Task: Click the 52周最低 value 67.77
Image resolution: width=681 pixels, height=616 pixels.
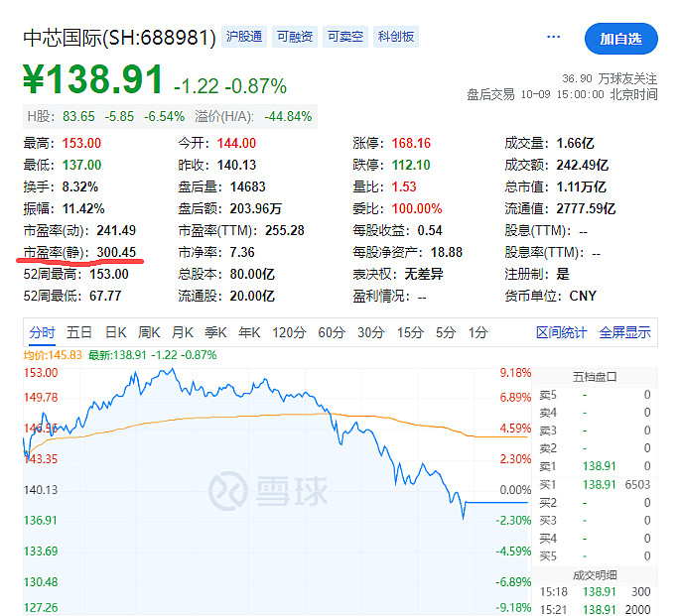Action: click(x=105, y=296)
